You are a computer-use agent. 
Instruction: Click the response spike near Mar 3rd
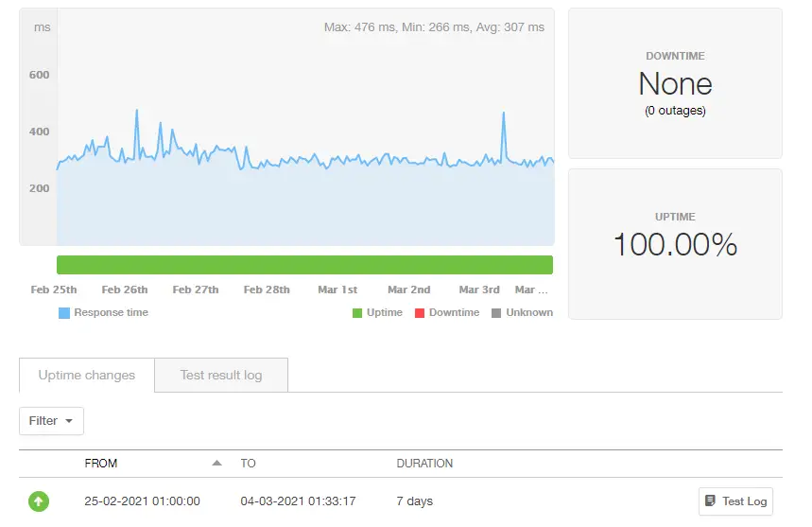tap(503, 114)
